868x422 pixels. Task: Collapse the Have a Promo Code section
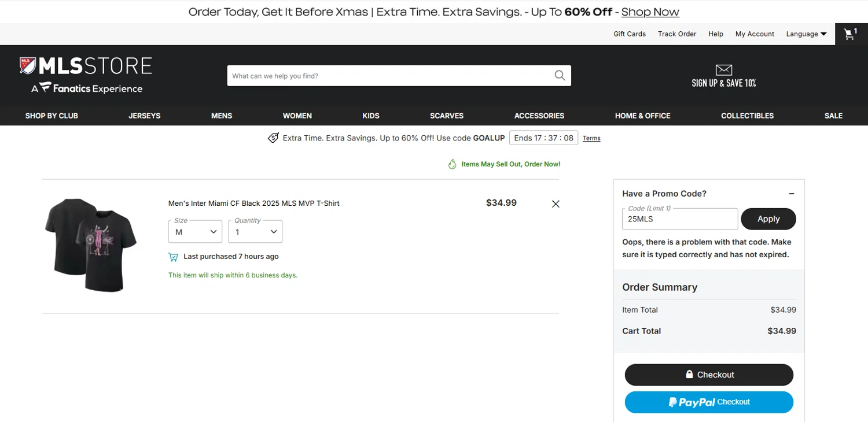[x=792, y=194]
